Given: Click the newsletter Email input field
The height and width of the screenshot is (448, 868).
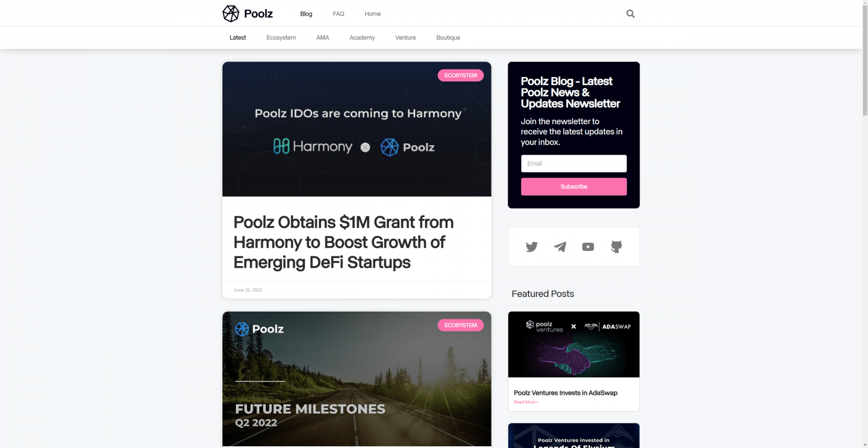Looking at the screenshot, I should click(x=574, y=163).
